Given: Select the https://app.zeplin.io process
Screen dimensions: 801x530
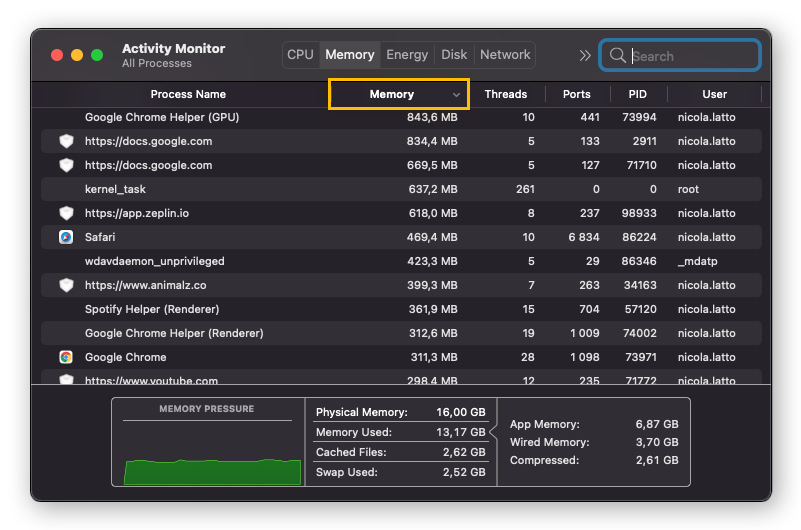Looking at the screenshot, I should [137, 213].
